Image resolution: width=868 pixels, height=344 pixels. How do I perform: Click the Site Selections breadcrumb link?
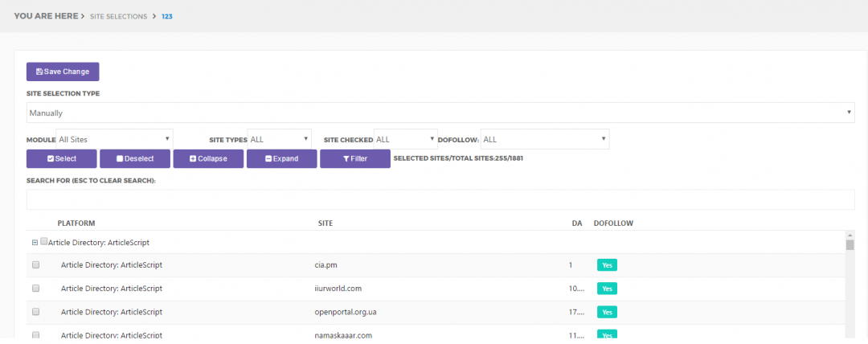[117, 16]
